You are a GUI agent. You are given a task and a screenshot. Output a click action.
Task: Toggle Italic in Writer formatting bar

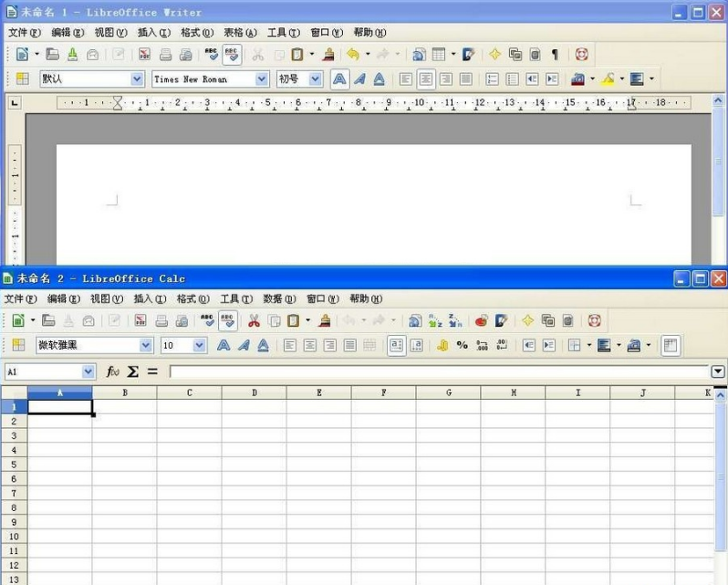[359, 78]
